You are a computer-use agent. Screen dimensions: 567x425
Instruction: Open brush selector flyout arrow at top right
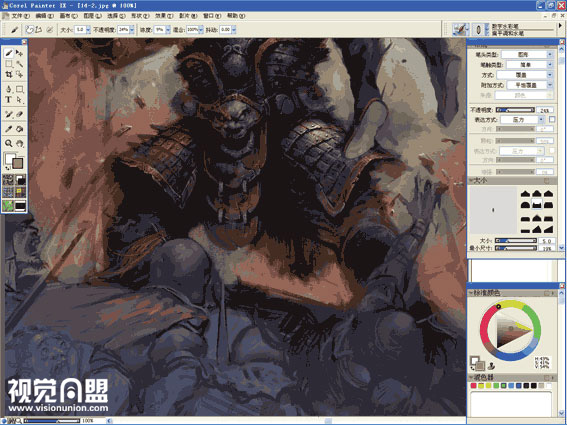[560, 26]
